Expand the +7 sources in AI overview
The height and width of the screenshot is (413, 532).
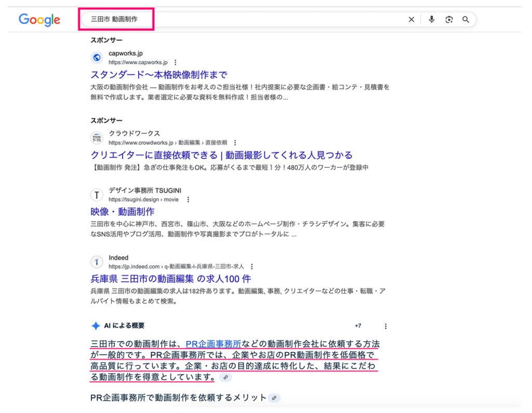click(358, 326)
